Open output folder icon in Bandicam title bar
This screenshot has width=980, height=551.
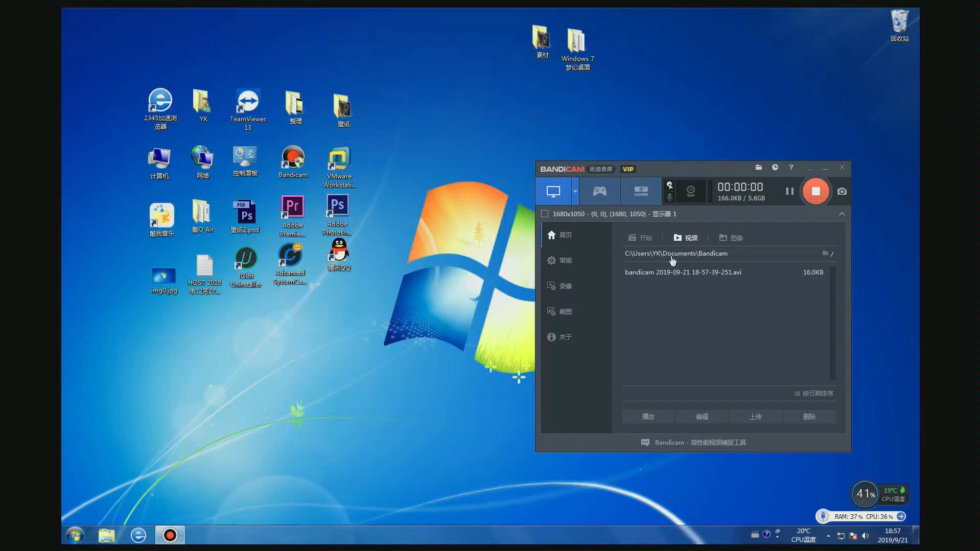[759, 168]
